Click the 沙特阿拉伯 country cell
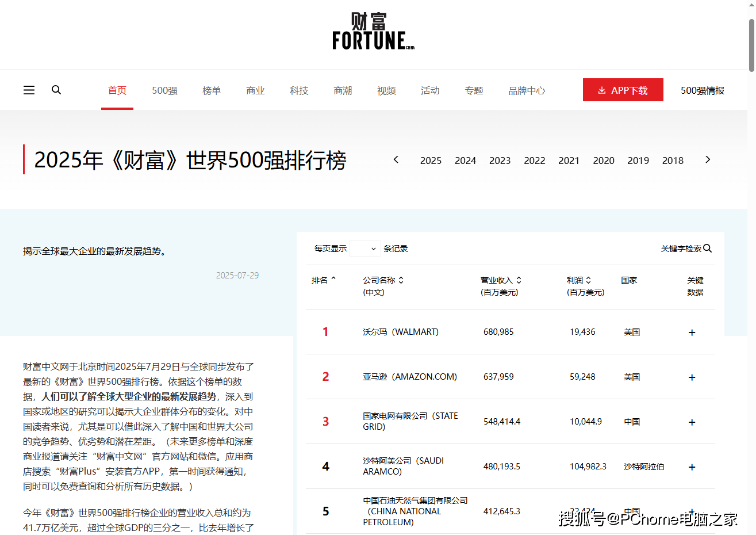Image resolution: width=756 pixels, height=535 pixels. (644, 467)
